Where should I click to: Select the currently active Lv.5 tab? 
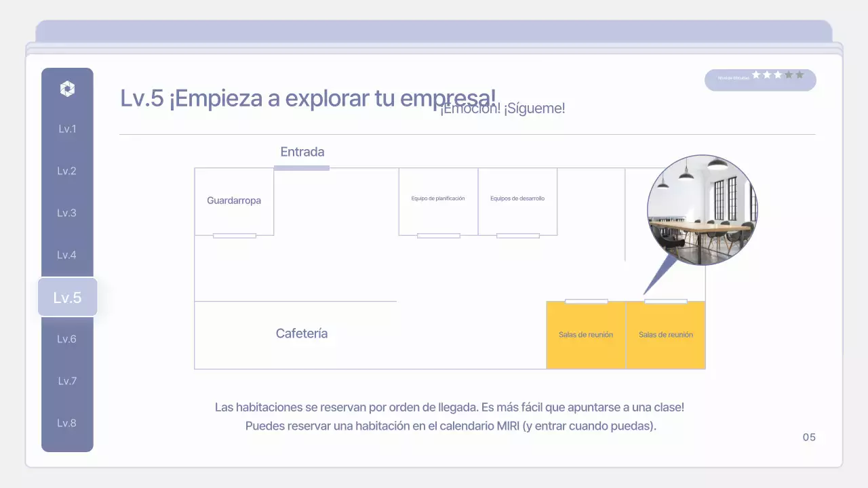coord(67,297)
